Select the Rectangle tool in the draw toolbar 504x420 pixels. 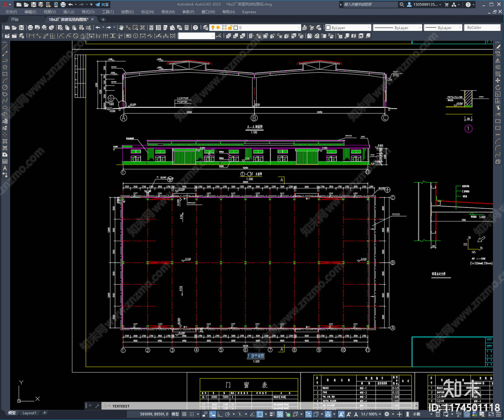click(5, 74)
